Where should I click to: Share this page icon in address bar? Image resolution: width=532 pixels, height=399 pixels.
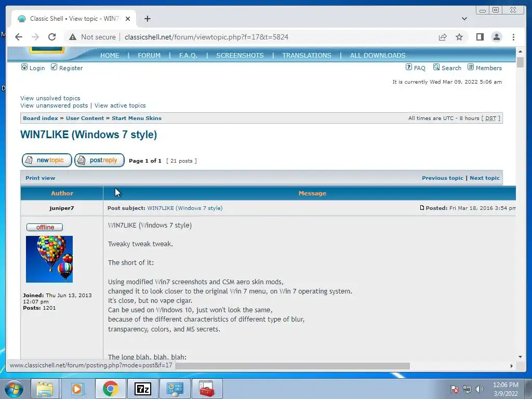tap(443, 37)
